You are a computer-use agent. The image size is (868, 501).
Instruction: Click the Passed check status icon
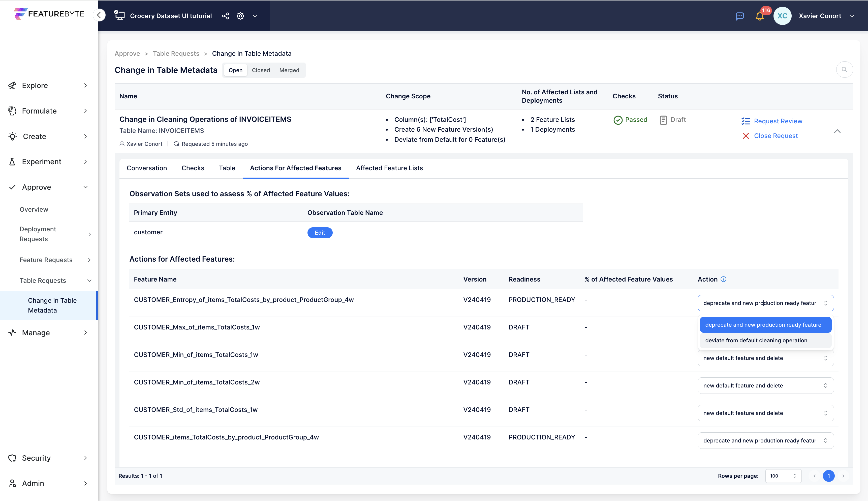[x=618, y=120]
